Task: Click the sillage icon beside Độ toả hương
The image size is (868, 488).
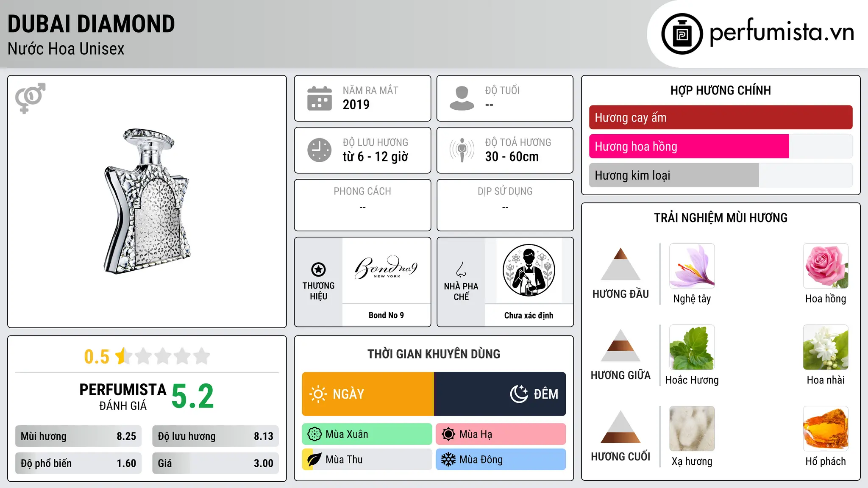Action: pos(462,150)
